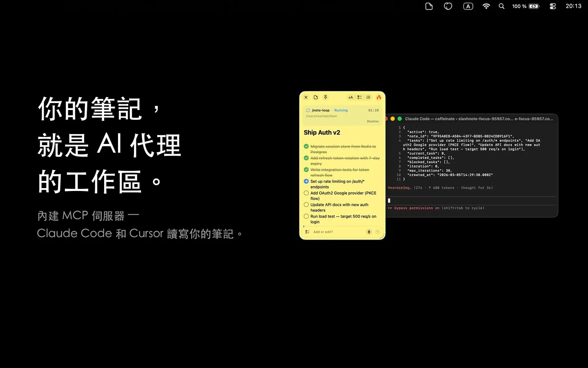
Task: Open the input source A menu bar icon
Action: tap(468, 6)
